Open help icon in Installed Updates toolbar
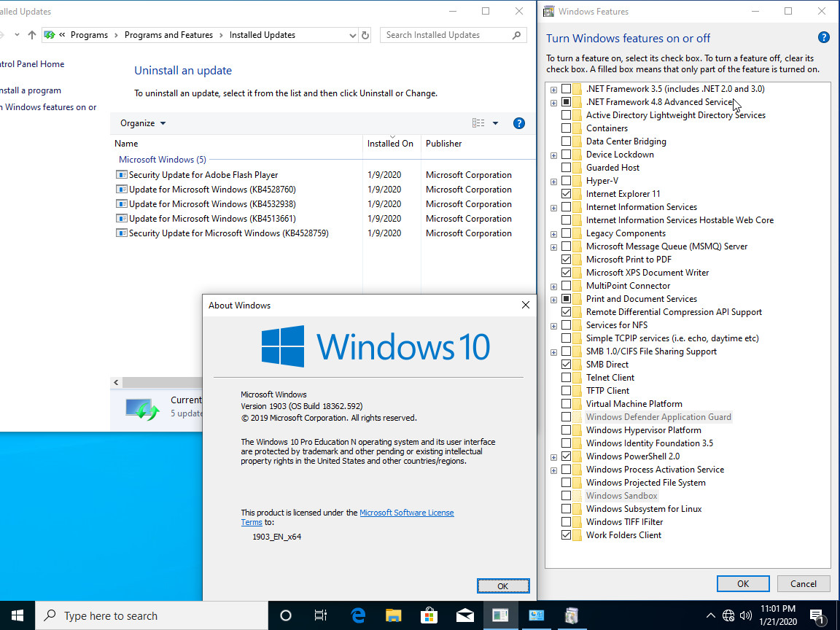 tap(518, 123)
